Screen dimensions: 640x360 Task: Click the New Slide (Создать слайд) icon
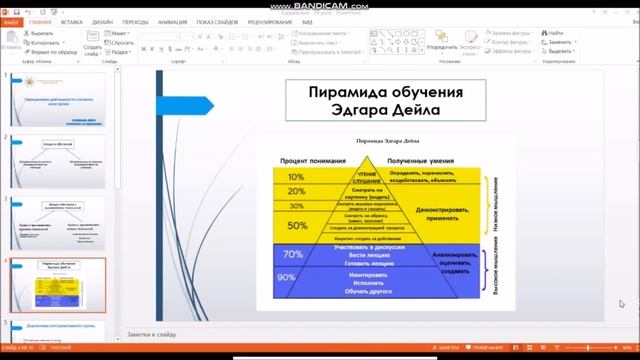93,36
